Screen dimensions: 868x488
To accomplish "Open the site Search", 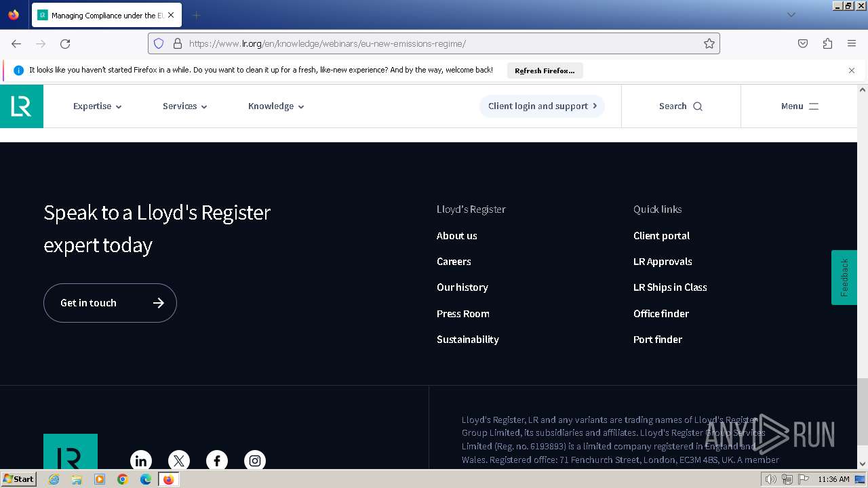I will [681, 106].
